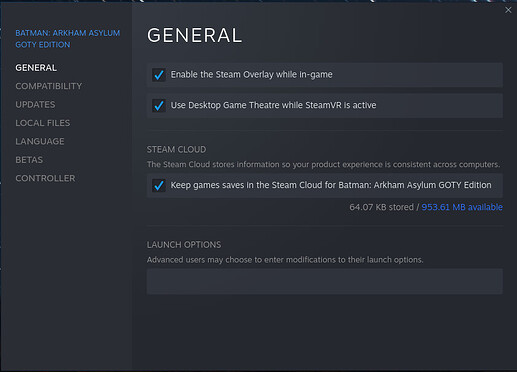Click the LAUNCH OPTIONS section heading
The image size is (517, 372).
click(184, 245)
